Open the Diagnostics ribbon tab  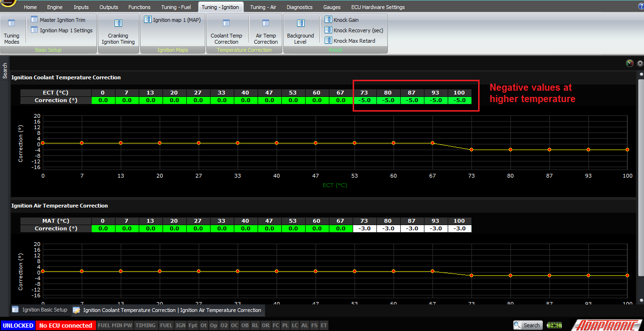coord(299,7)
